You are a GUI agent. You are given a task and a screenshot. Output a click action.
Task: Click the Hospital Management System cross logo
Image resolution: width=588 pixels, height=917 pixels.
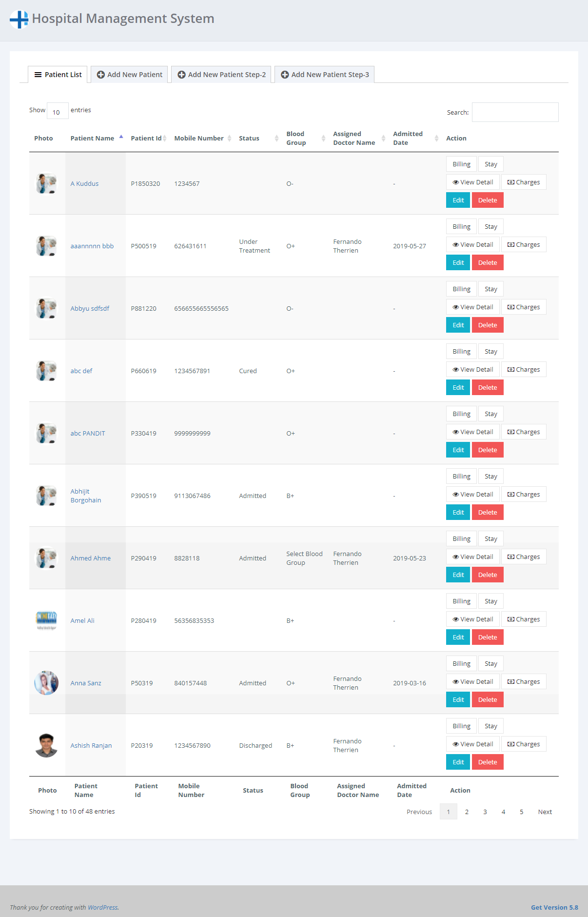(x=19, y=20)
